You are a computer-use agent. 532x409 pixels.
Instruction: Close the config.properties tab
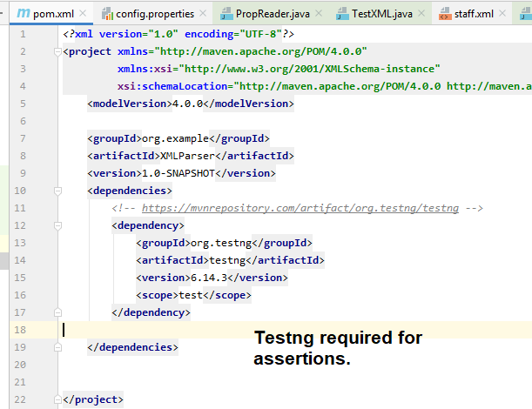pos(202,15)
